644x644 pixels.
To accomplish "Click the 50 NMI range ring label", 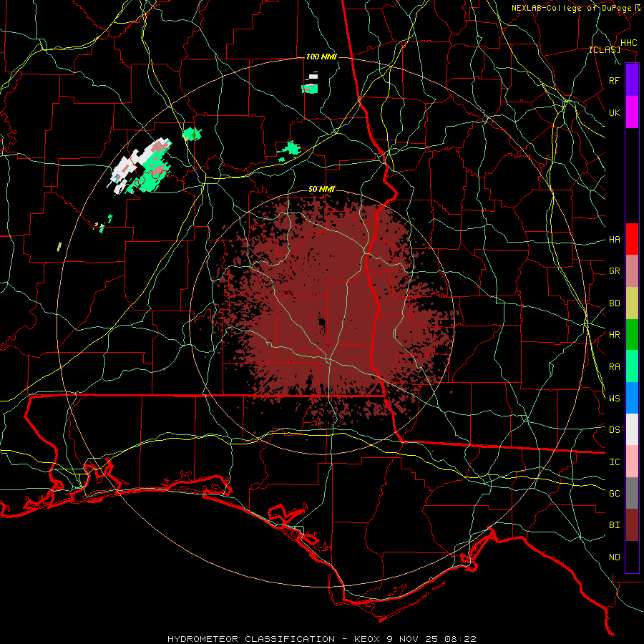I will coord(321,190).
